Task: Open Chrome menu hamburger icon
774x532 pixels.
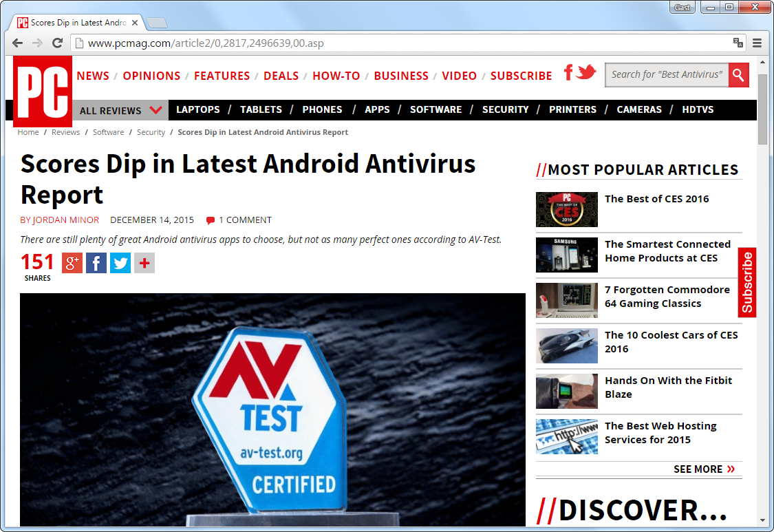Action: [757, 43]
